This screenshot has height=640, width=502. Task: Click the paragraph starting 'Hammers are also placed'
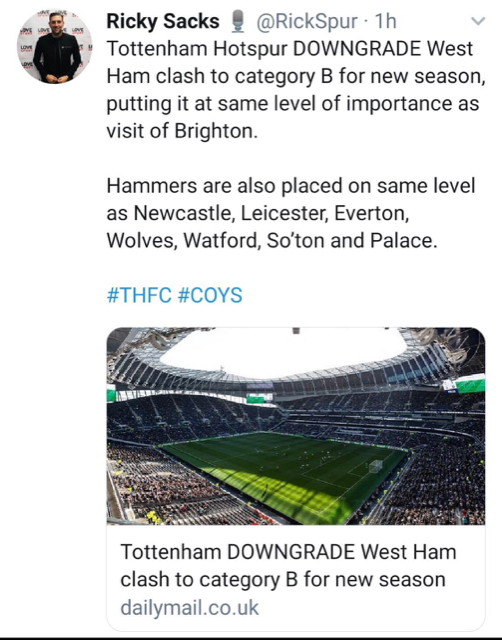point(291,213)
